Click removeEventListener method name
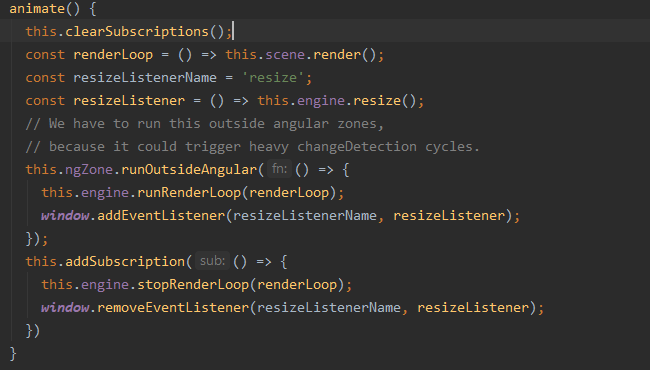 click(x=173, y=307)
